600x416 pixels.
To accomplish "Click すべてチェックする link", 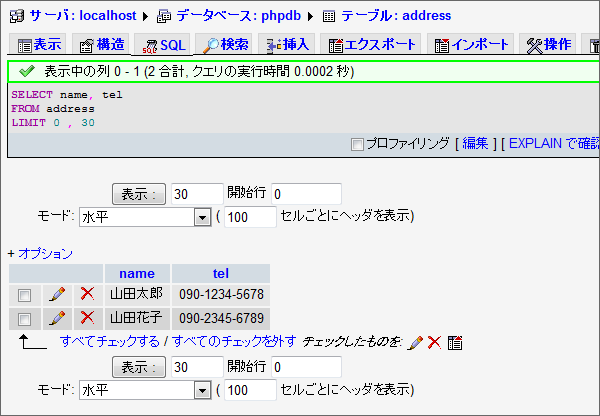I will coord(110,341).
